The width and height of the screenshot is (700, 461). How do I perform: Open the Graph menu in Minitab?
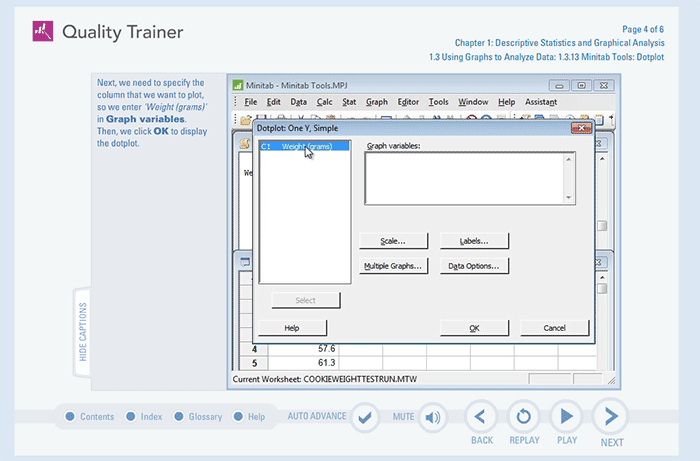tap(376, 102)
